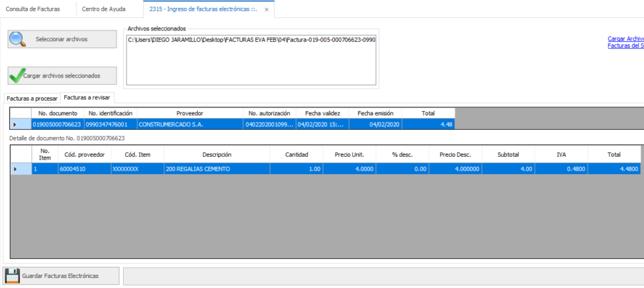The image size is (644, 288).
Task: Click the magnifier icon on Seleccionar archivos
Action: click(19, 39)
